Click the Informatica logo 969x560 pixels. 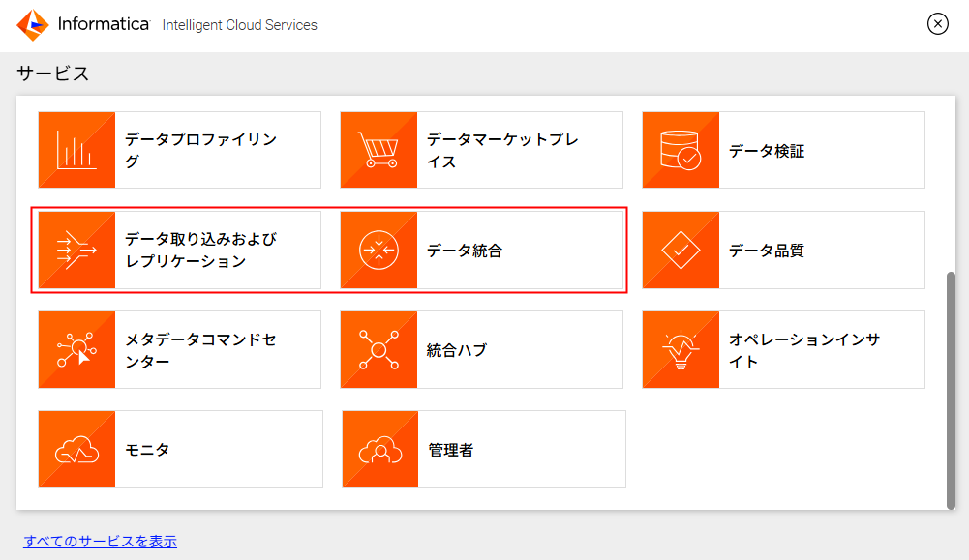(x=83, y=25)
